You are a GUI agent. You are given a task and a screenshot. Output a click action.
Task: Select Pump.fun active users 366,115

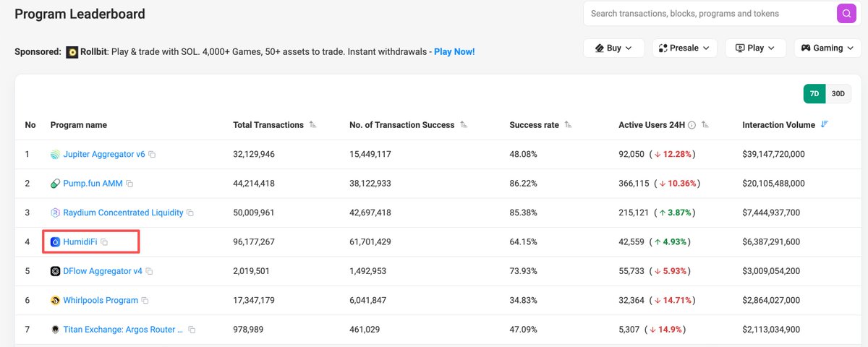(x=634, y=184)
